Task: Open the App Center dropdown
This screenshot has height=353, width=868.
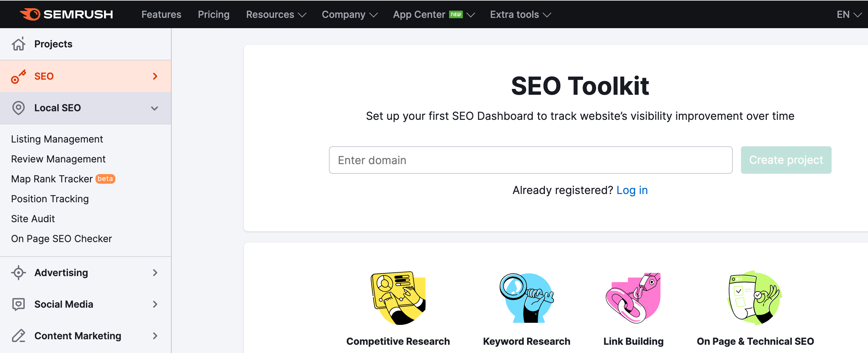Action: click(434, 14)
